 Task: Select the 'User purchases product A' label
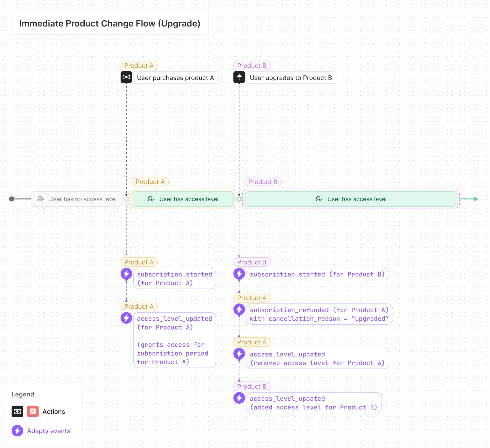[x=176, y=78]
